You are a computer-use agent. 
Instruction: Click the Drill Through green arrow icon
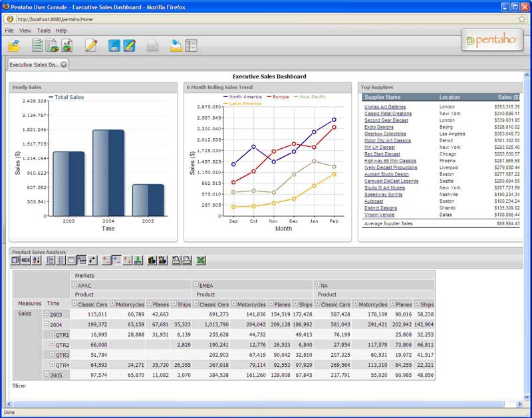[138, 261]
